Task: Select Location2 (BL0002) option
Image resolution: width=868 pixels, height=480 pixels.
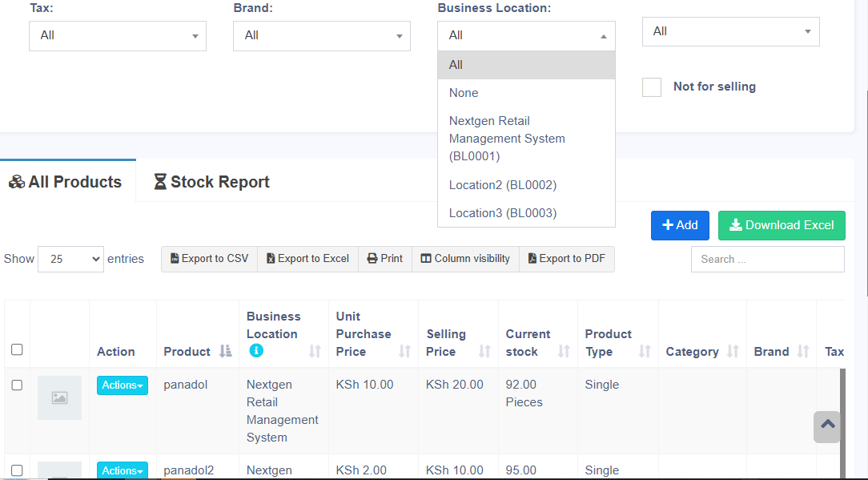Action: tap(526, 185)
